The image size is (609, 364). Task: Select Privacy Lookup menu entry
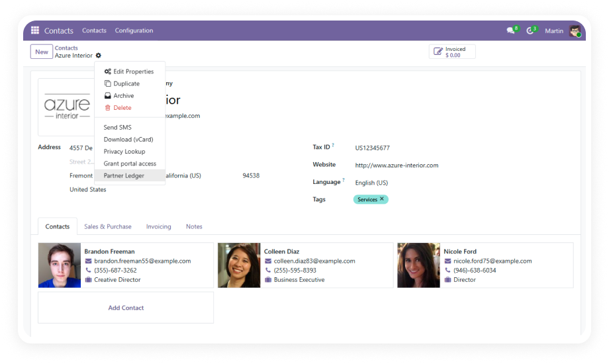coord(130,152)
